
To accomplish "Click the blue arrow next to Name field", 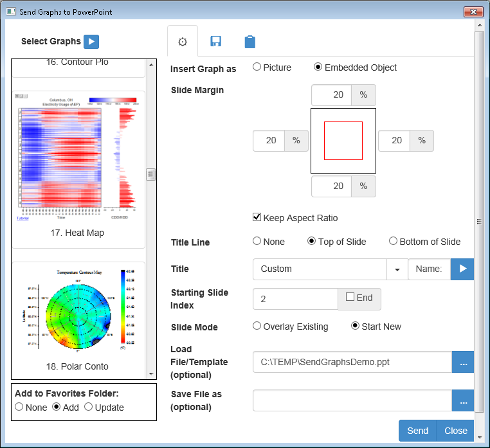I will [x=462, y=269].
